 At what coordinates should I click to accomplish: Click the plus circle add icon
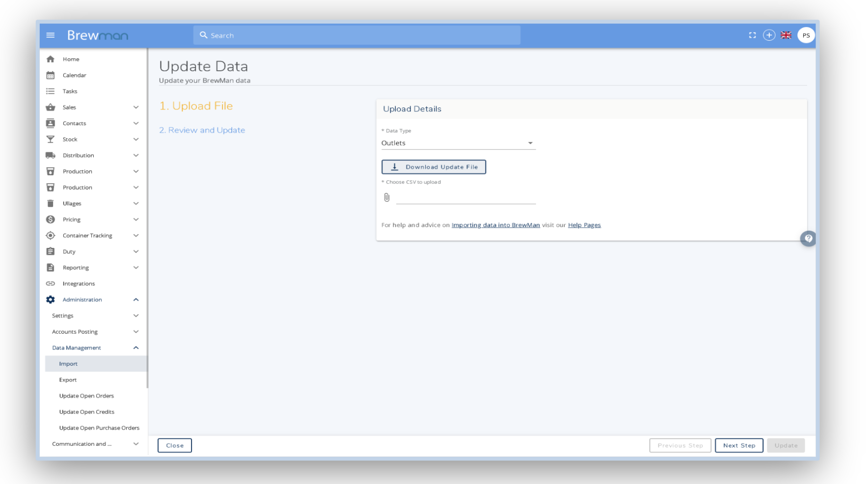click(x=769, y=35)
